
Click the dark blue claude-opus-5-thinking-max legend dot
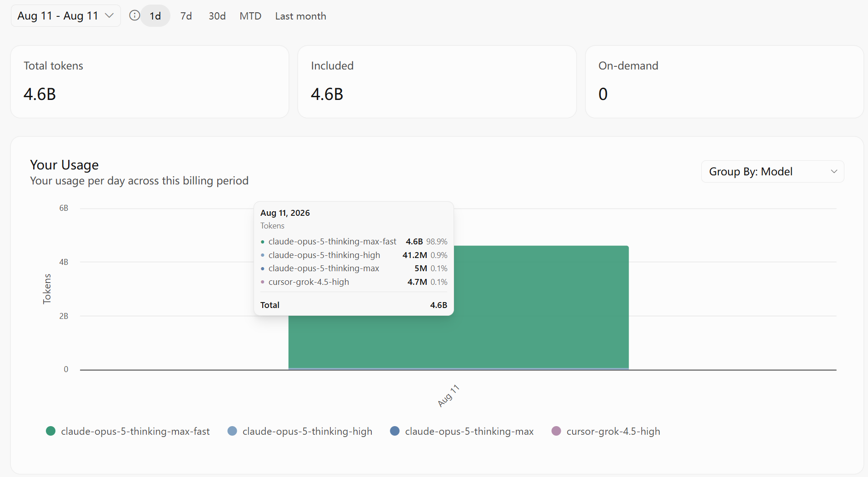(395, 431)
